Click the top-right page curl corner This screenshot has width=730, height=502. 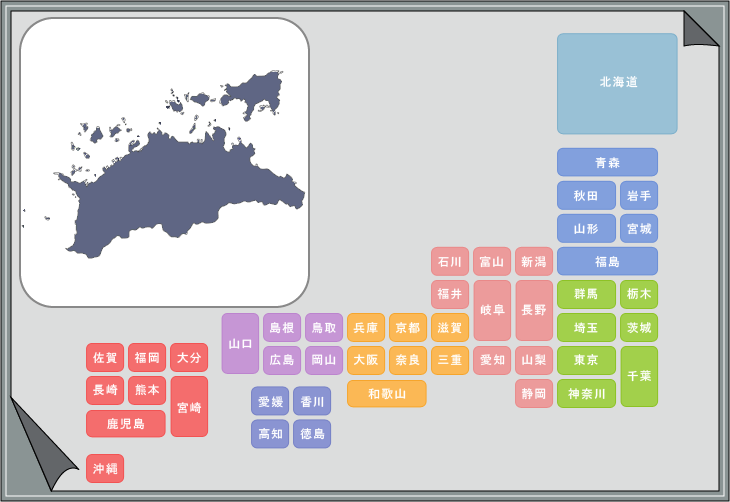point(699,29)
